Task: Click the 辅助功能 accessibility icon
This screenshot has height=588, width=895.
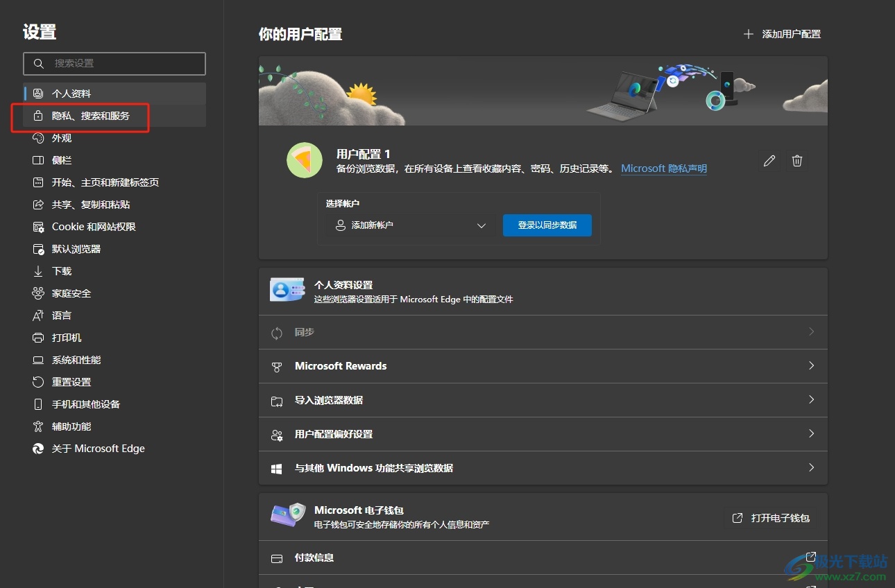Action: (38, 426)
